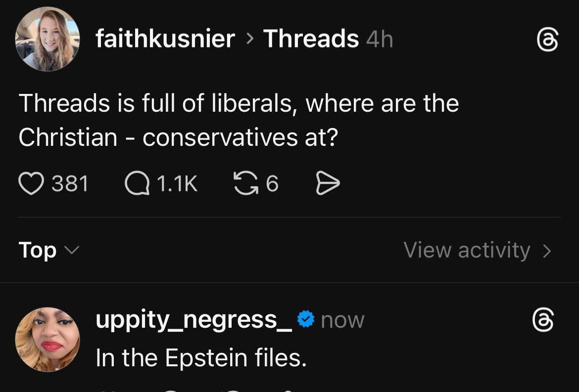This screenshot has height=392, width=579.
Task: Open uppity_negress_ profile picture
Action: point(48,339)
